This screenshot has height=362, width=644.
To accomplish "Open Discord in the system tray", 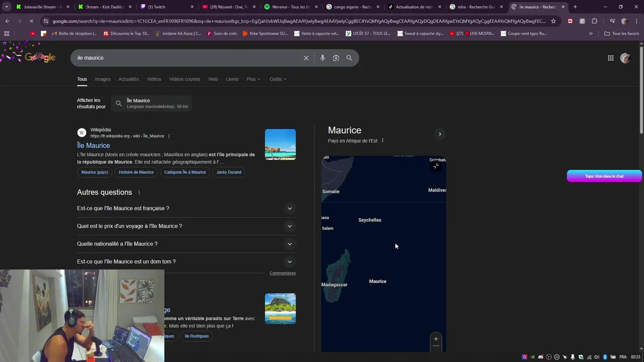I will click(x=541, y=357).
